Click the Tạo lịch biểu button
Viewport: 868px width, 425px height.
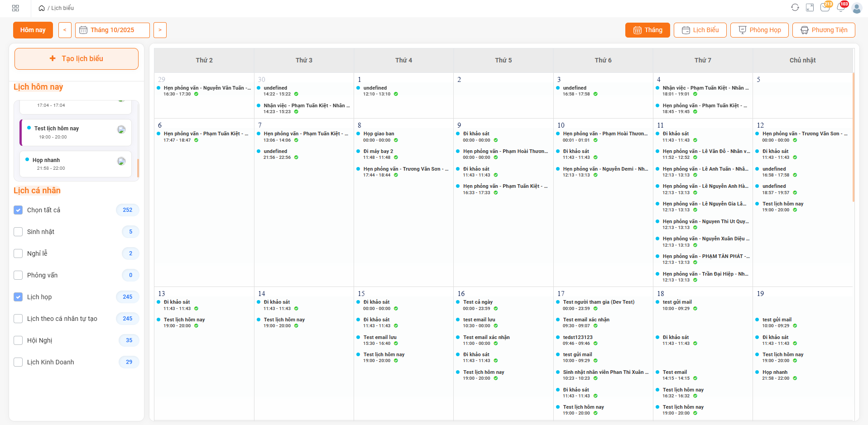coord(77,59)
